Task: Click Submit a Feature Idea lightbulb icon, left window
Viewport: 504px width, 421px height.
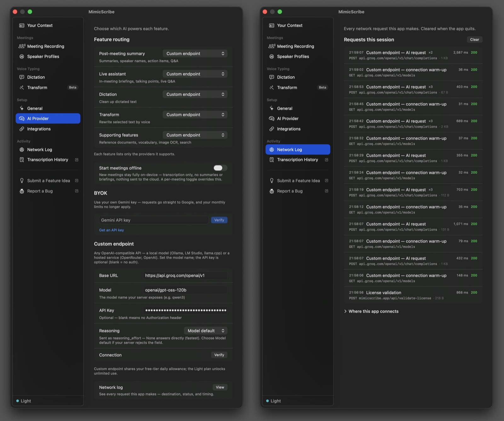Action: 22,181
